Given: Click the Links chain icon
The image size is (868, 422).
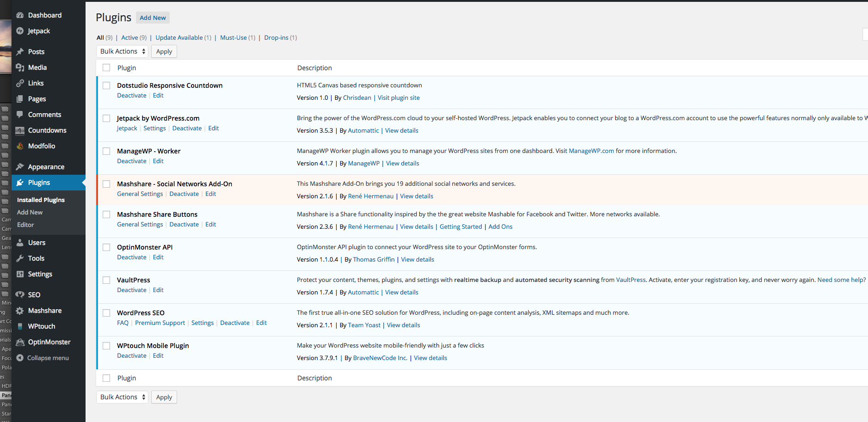Looking at the screenshot, I should coord(20,83).
